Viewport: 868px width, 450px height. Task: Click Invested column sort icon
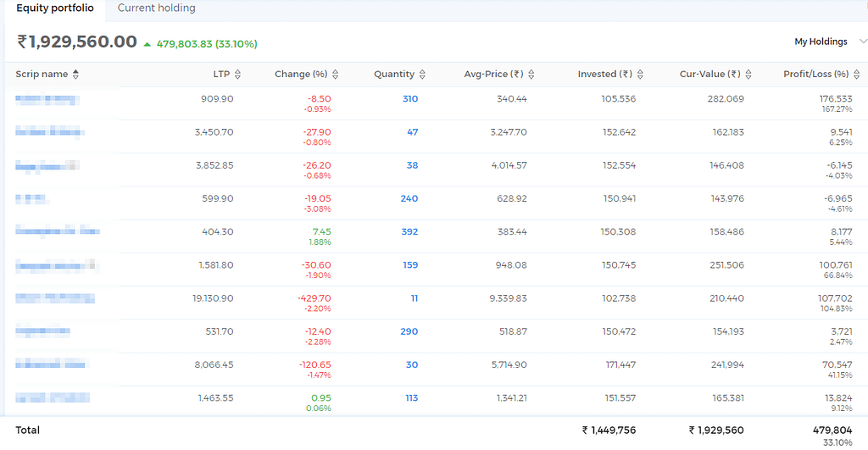(641, 75)
